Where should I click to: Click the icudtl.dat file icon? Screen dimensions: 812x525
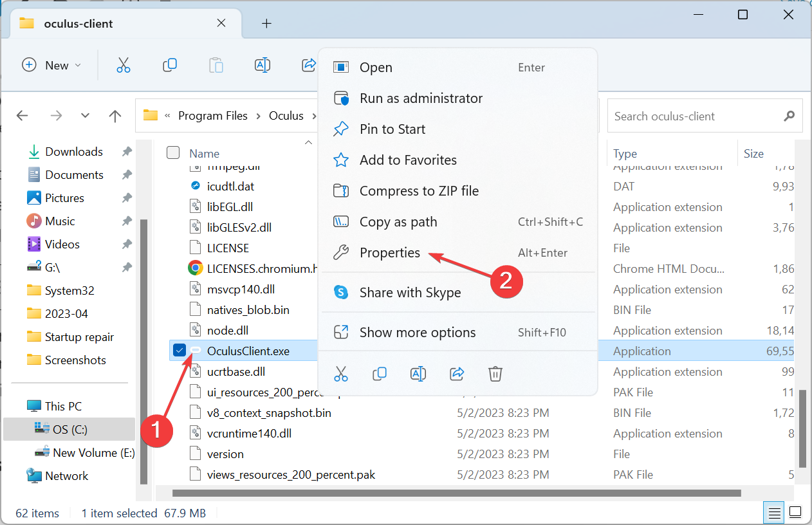(196, 186)
